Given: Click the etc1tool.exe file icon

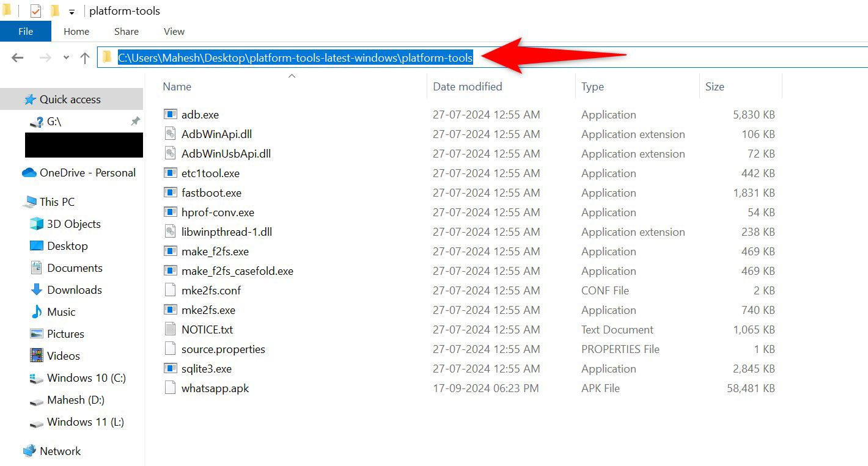Looking at the screenshot, I should (x=170, y=173).
